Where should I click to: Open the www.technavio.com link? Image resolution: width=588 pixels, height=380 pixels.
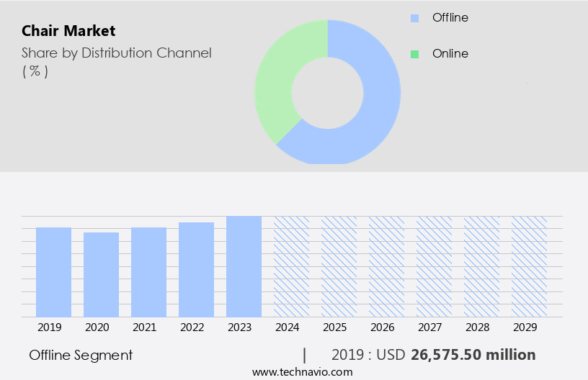point(303,372)
